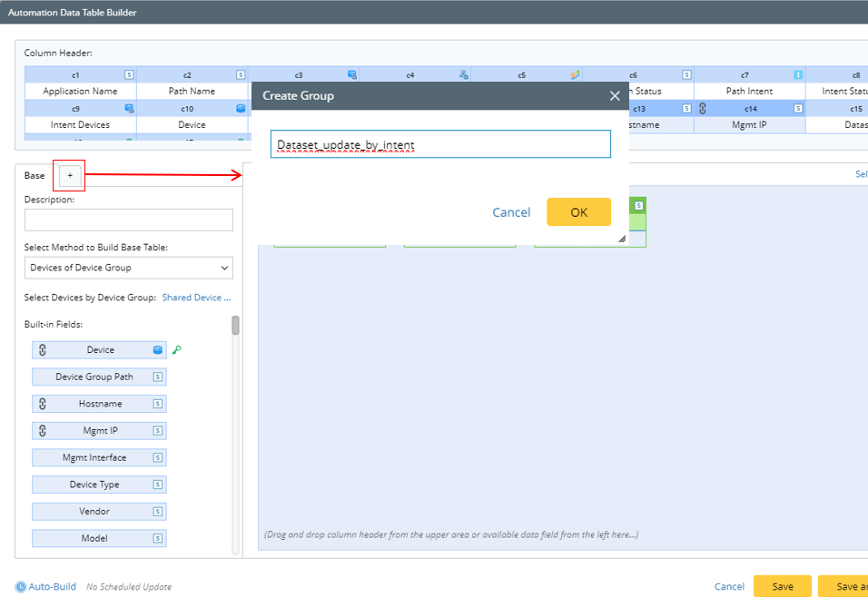Viewport: 868px width, 597px height.
Task: Click the device type icon on Device field
Action: click(158, 349)
